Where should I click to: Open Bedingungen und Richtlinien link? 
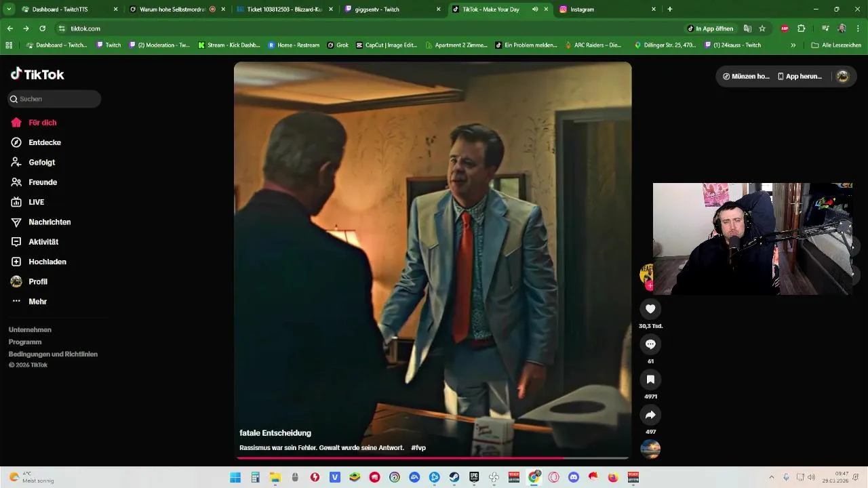(53, 354)
